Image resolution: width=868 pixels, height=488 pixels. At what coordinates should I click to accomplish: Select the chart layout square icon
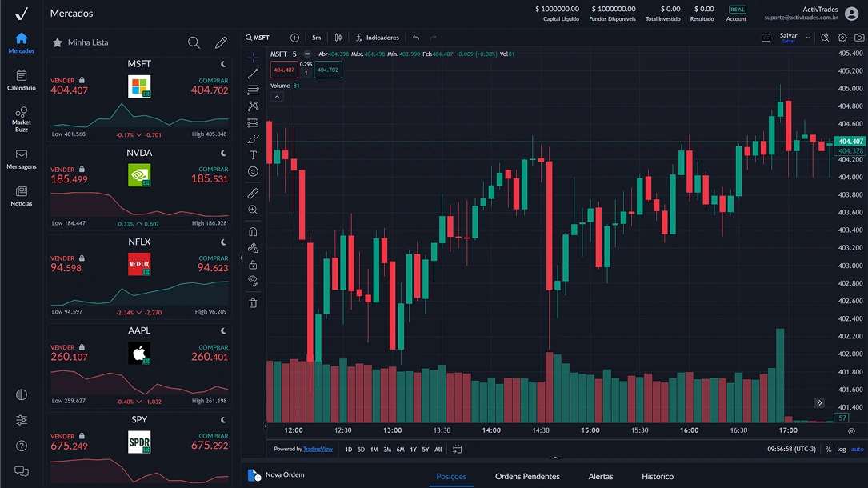(766, 38)
